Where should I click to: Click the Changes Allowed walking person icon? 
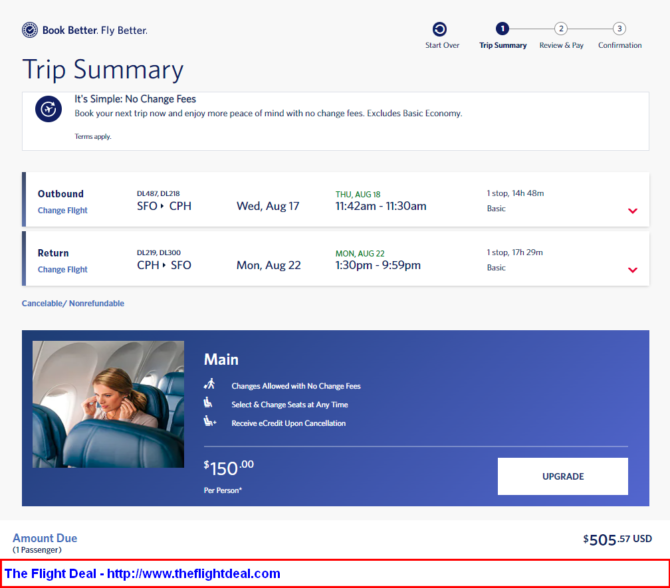pos(209,384)
